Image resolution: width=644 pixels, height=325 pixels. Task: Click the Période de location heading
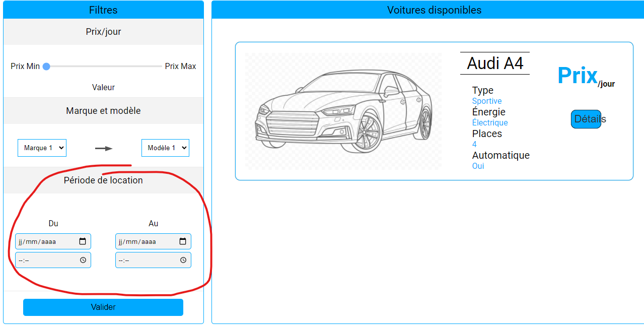coord(103,180)
